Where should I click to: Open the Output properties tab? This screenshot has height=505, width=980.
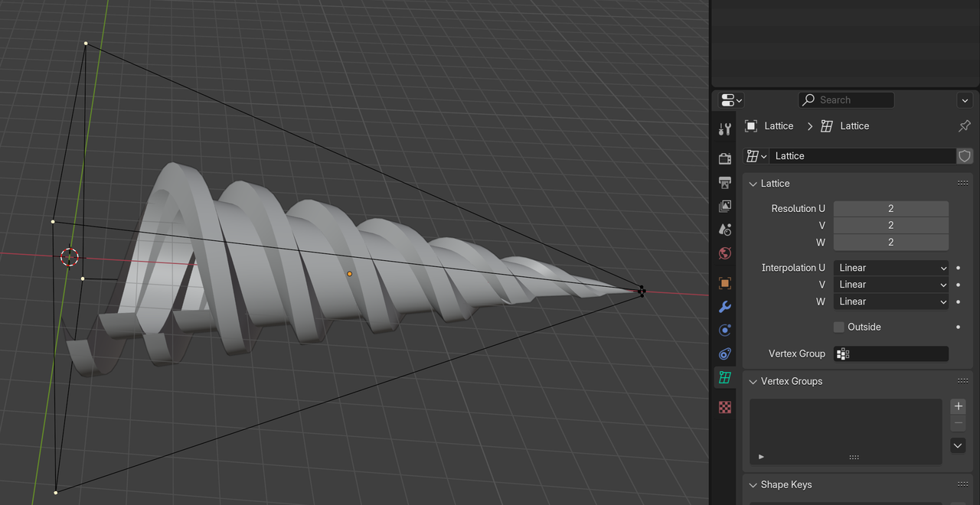725,182
